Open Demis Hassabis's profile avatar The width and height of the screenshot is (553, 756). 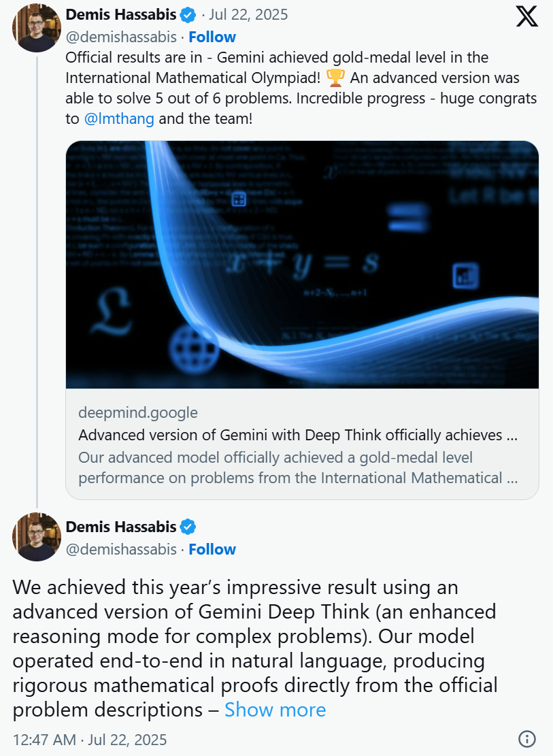[36, 27]
